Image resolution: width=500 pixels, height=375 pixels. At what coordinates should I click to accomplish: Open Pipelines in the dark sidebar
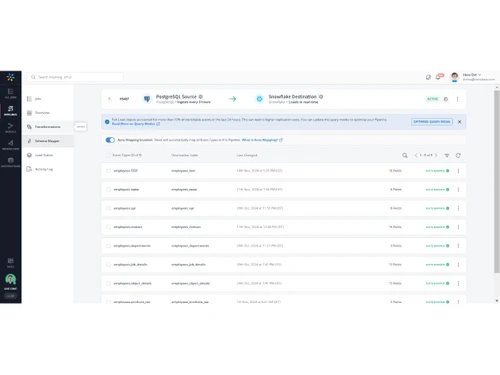point(11,110)
